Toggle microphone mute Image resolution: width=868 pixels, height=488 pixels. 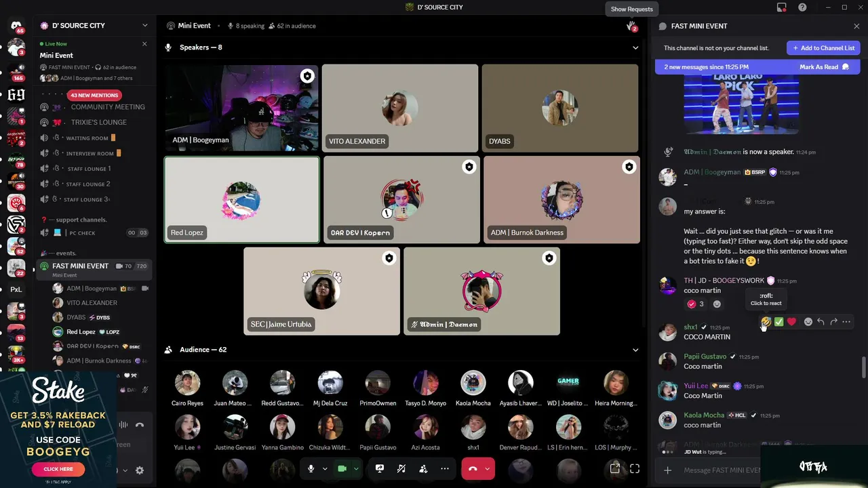[311, 468]
